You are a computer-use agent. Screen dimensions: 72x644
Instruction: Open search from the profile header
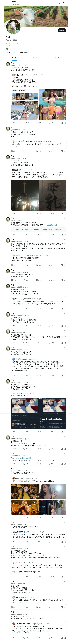pyautogui.click(x=64, y=3)
